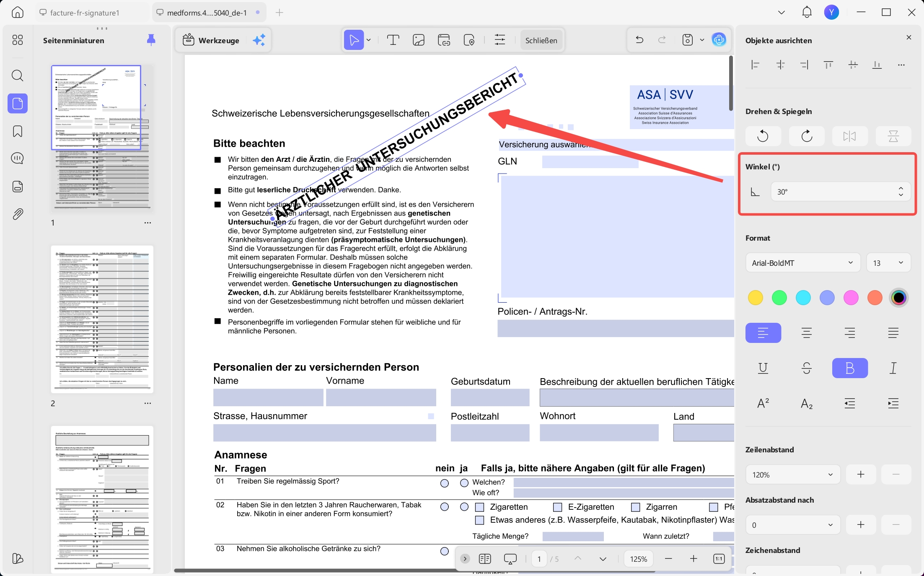Open the font size 13 dropdown
This screenshot has width=924, height=576.
888,263
